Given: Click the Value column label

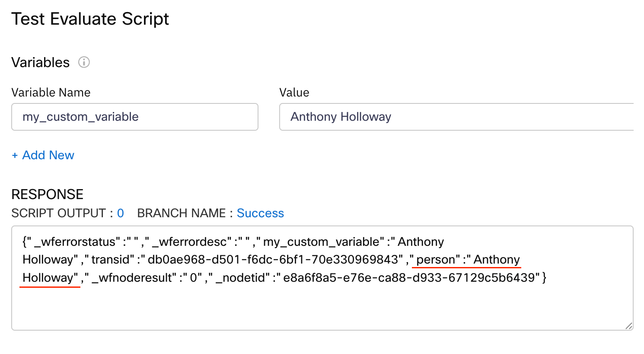Looking at the screenshot, I should coord(294,93).
